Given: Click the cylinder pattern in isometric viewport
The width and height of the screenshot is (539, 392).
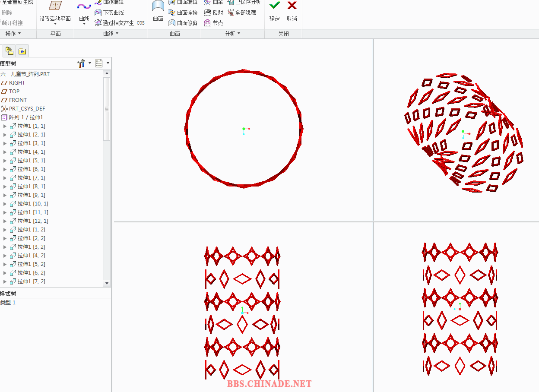Looking at the screenshot, I should pyautogui.click(x=464, y=133).
